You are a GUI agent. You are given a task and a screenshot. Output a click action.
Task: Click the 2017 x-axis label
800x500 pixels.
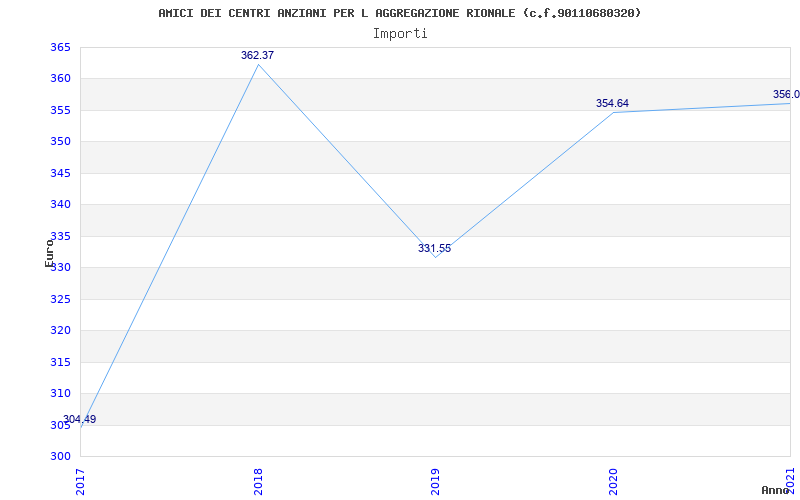(80, 481)
